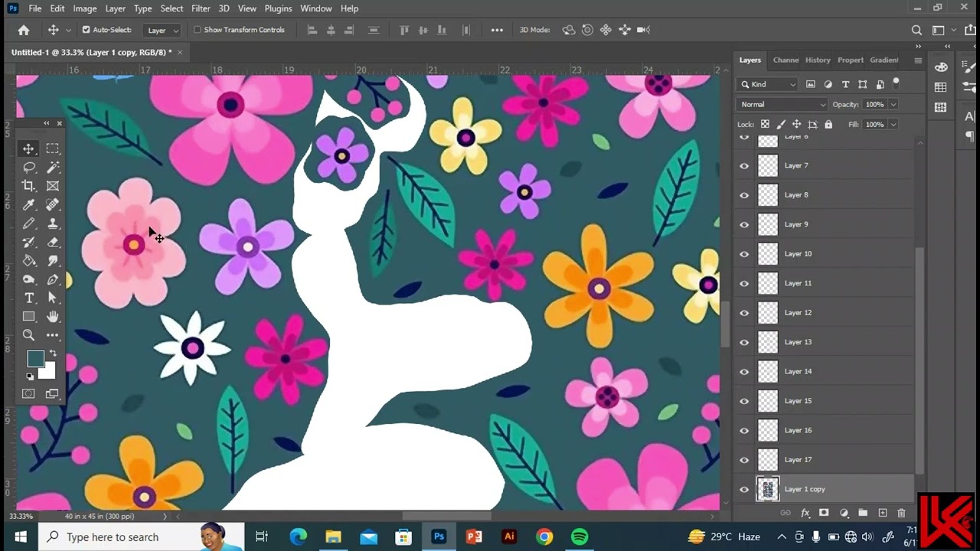Toggle layer filtering switch on or off

[x=896, y=83]
